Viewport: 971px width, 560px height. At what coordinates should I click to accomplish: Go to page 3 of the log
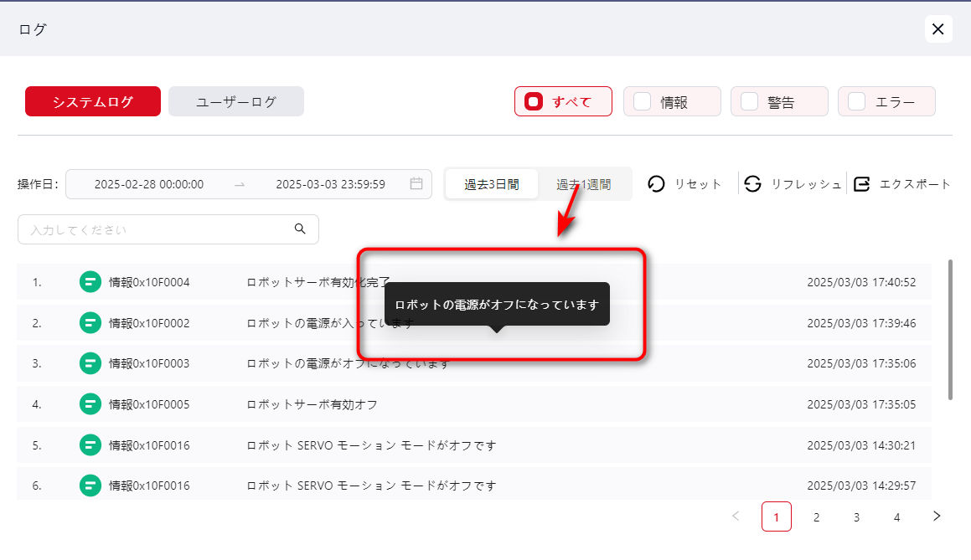[x=856, y=517]
